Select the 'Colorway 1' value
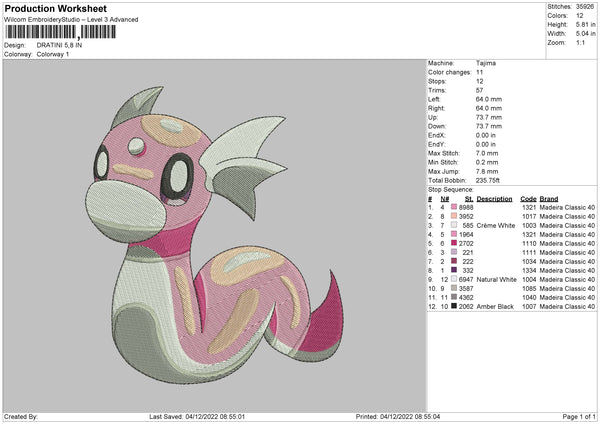The image size is (600, 424). coord(53,54)
